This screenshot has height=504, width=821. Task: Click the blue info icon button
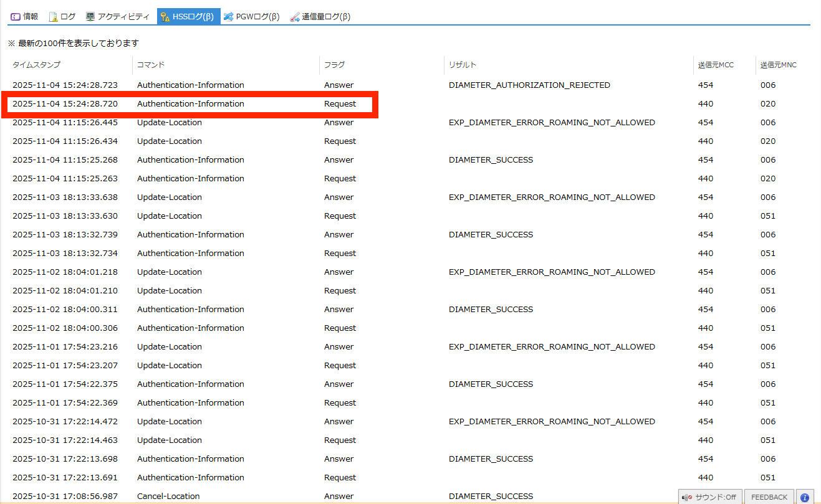pos(804,497)
